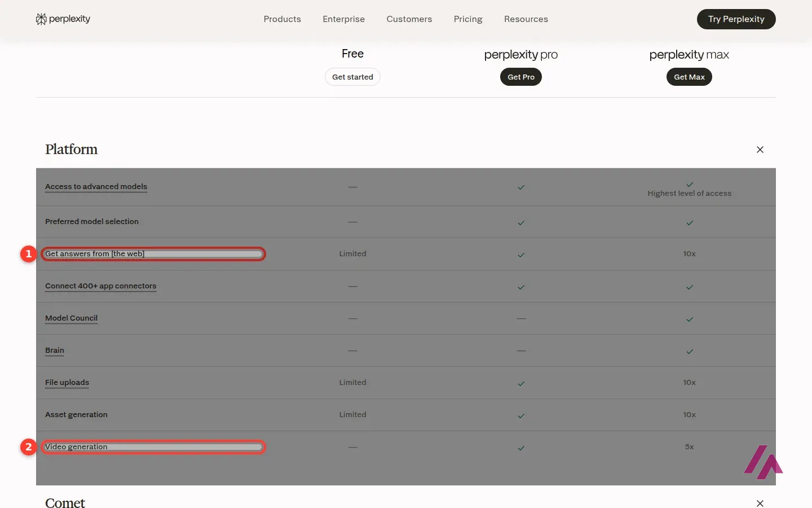Click 5x in Video generation row

[x=689, y=447]
